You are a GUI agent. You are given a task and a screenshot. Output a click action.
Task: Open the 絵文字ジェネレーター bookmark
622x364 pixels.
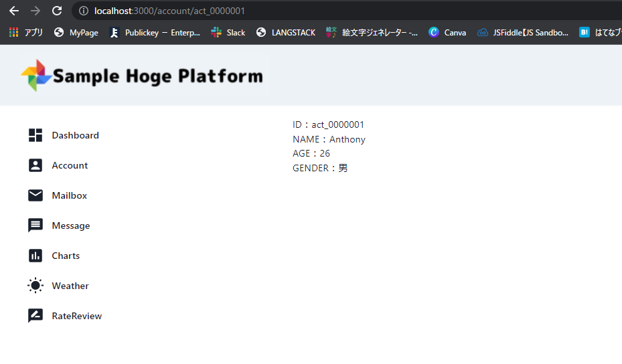click(380, 33)
